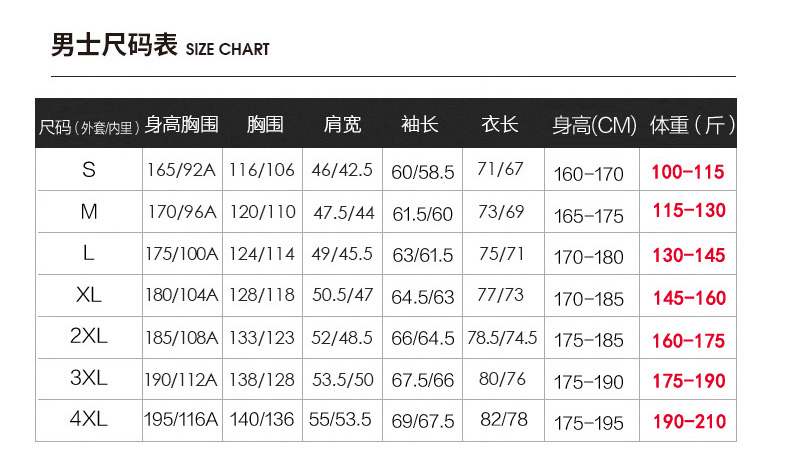Select the 尺码 (外套/内里) column header
Image resolution: width=790 pixels, height=470 pixels.
(88, 127)
